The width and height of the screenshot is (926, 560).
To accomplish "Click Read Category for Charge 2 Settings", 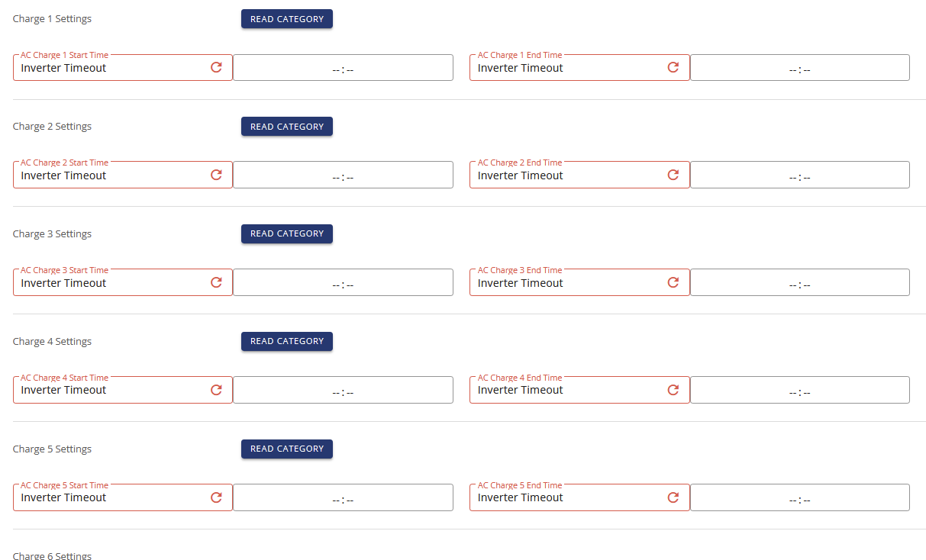I will pyautogui.click(x=287, y=127).
